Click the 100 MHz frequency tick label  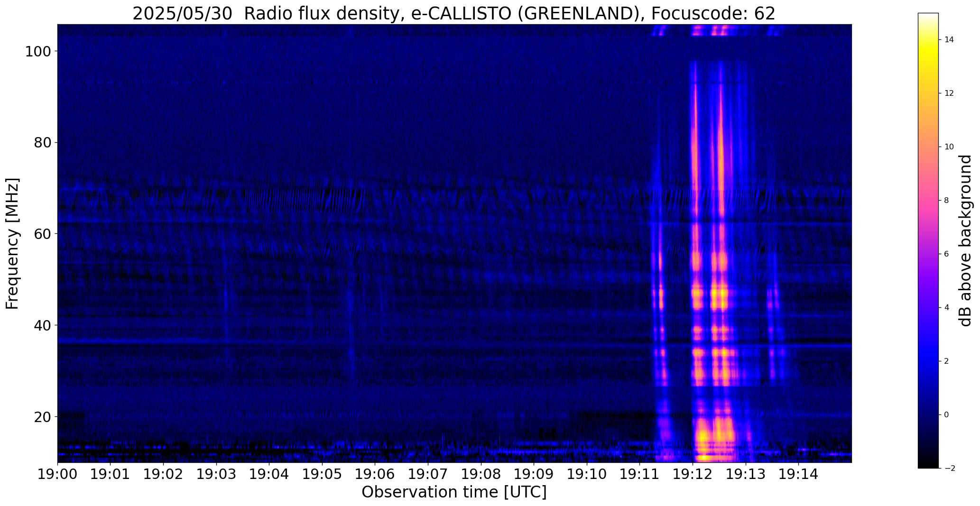coord(38,51)
